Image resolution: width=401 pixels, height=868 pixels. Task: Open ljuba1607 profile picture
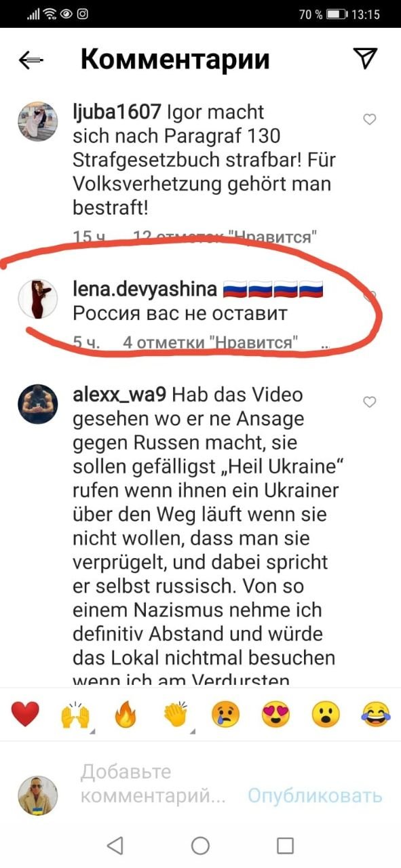pyautogui.click(x=37, y=121)
